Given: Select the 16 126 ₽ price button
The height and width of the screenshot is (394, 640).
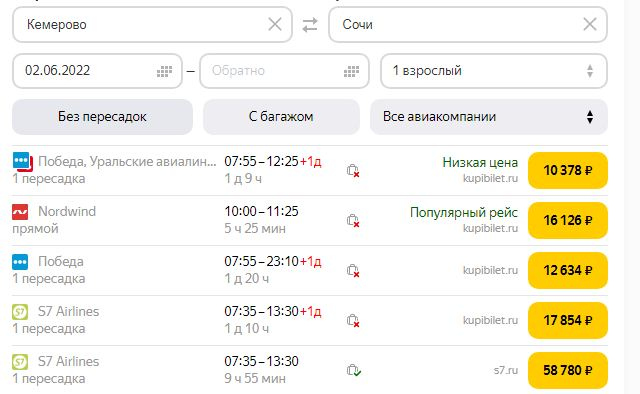Looking at the screenshot, I should [x=567, y=220].
